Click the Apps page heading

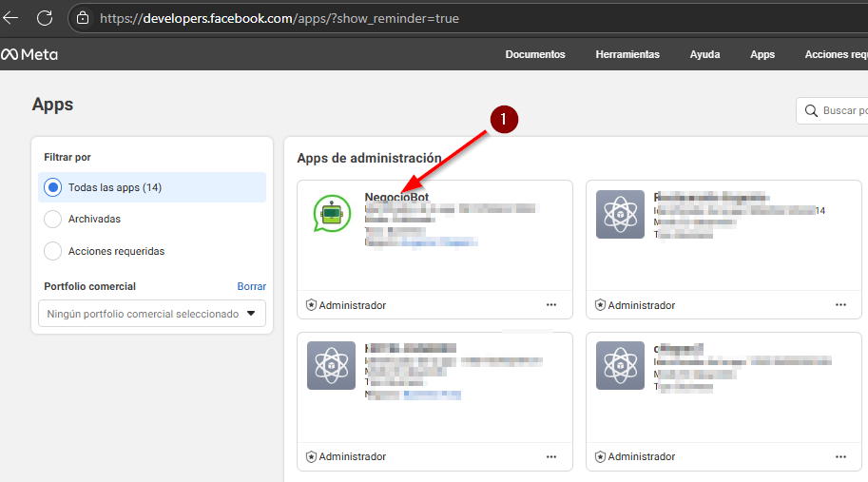pos(52,104)
